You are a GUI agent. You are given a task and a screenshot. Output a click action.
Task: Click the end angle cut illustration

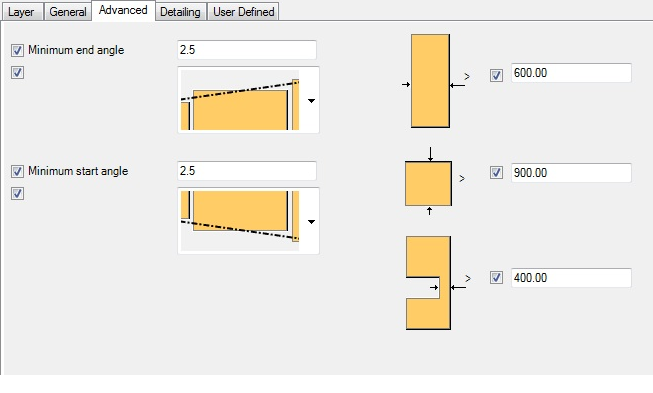[x=240, y=100]
